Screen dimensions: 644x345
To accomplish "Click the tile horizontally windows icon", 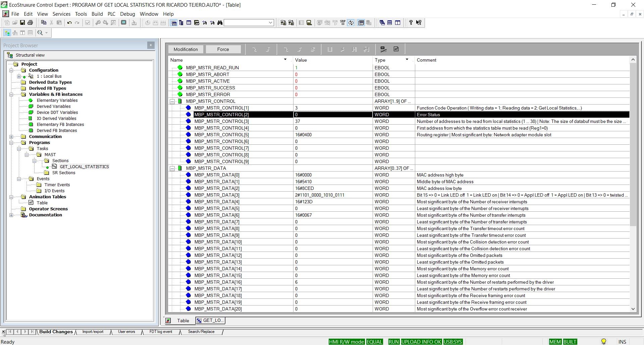I will [390, 22].
